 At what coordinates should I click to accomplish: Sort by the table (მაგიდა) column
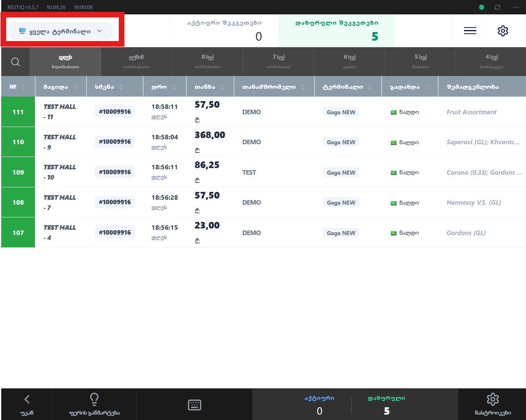(x=61, y=87)
